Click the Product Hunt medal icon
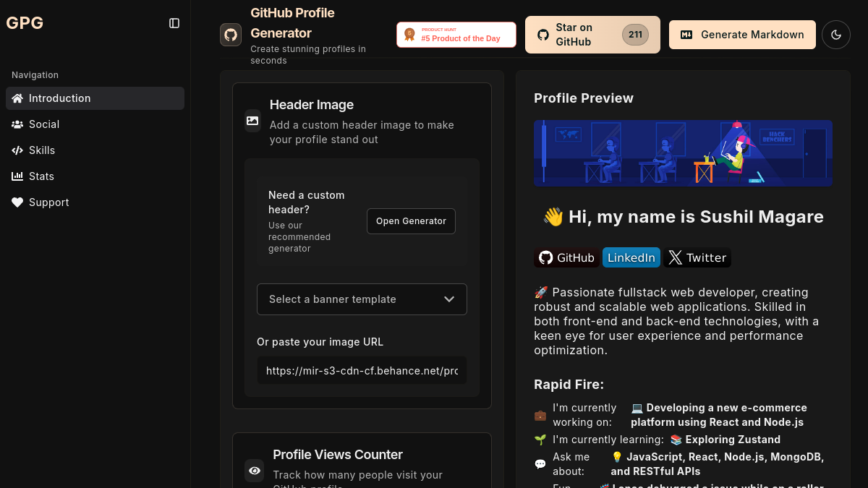Image resolution: width=868 pixels, height=488 pixels. pyautogui.click(x=409, y=35)
